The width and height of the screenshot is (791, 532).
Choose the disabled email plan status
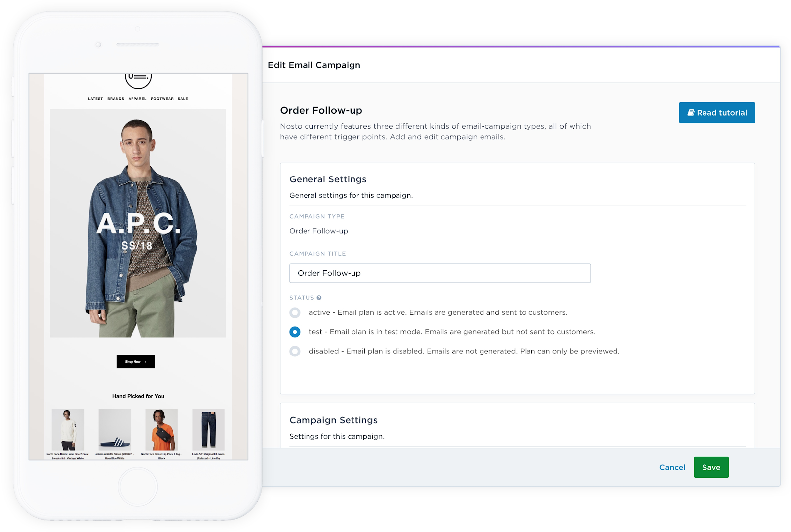coord(295,351)
